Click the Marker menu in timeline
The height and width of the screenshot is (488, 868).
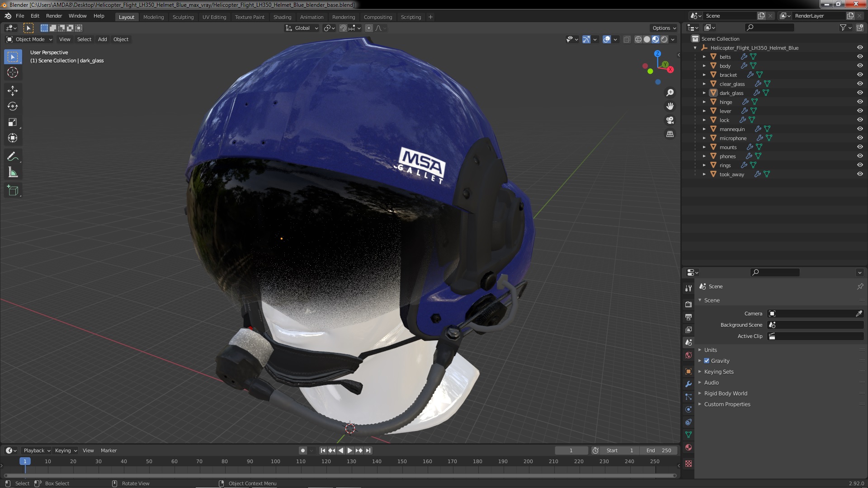108,450
